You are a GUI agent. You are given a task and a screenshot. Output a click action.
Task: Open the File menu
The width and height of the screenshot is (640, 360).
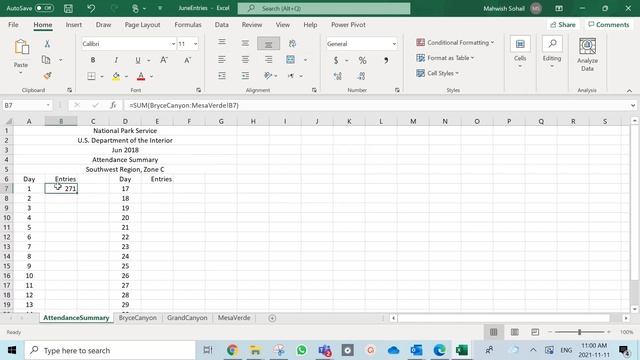click(x=13, y=24)
